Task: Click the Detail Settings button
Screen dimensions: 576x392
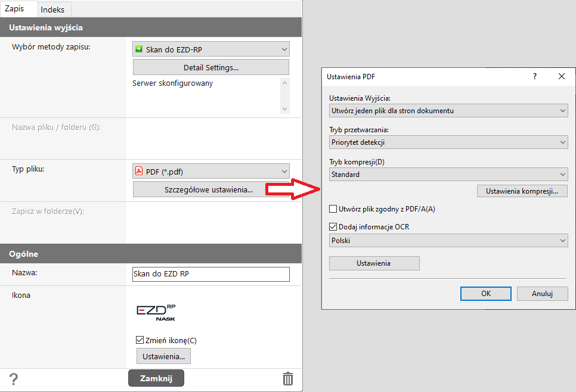Action: click(x=210, y=67)
